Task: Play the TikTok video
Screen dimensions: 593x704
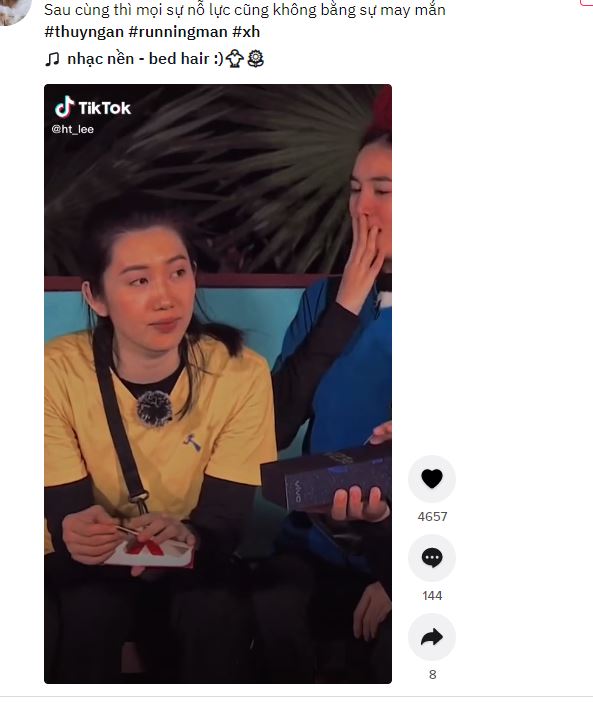Action: 218,384
